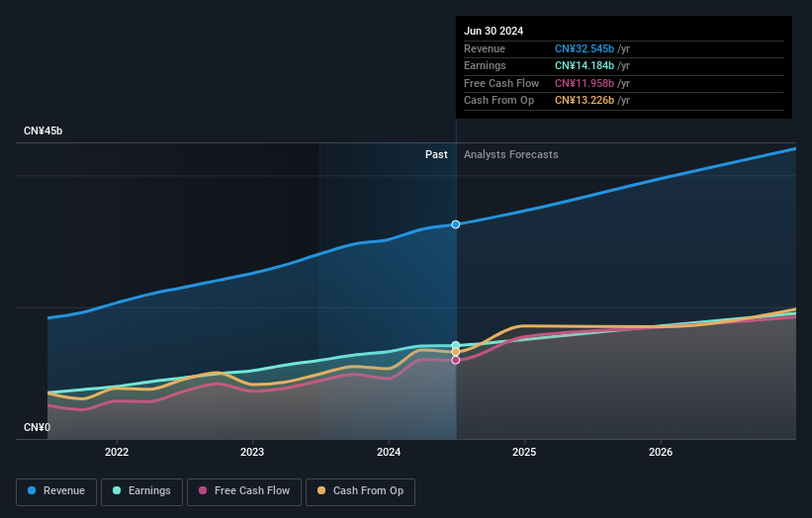The image size is (812, 518).
Task: Click the CN¥32.545b revenue value
Action: [585, 48]
